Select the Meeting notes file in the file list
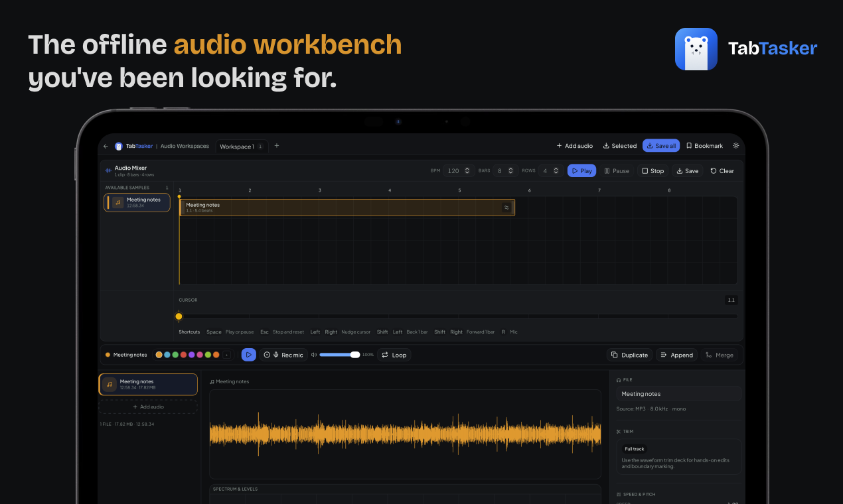The image size is (843, 504). 148,384
